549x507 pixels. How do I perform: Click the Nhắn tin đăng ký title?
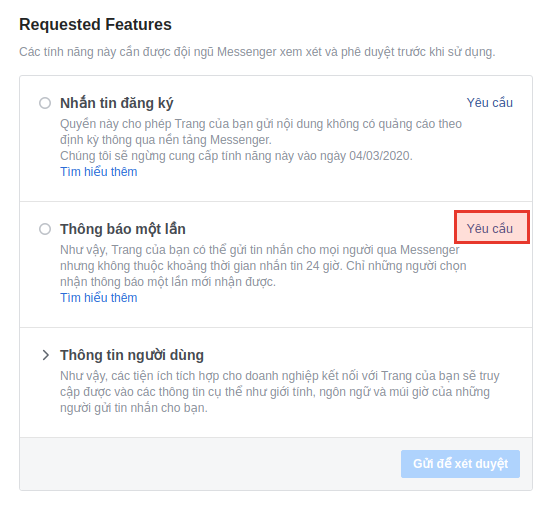(117, 103)
